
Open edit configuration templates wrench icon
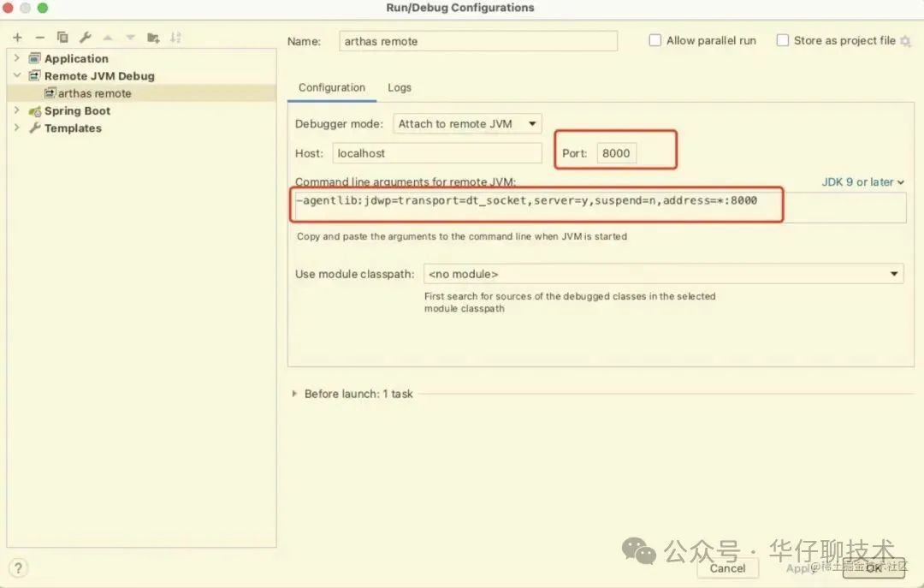(85, 37)
